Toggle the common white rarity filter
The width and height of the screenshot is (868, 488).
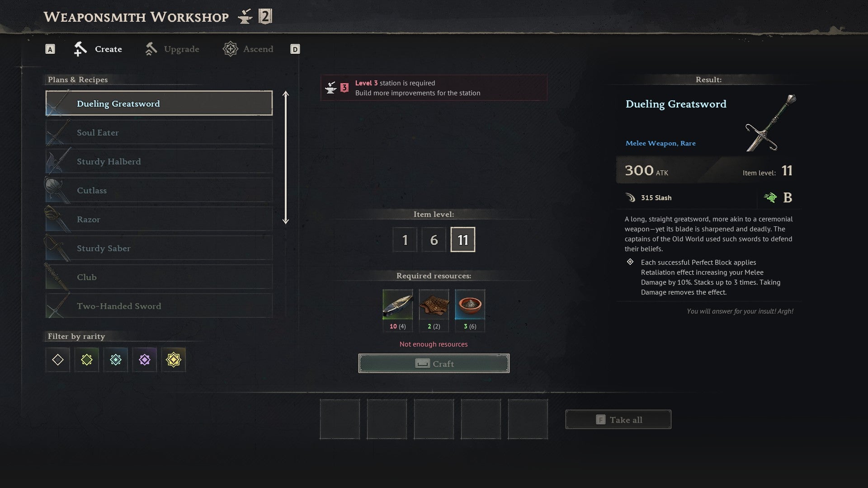tap(58, 360)
